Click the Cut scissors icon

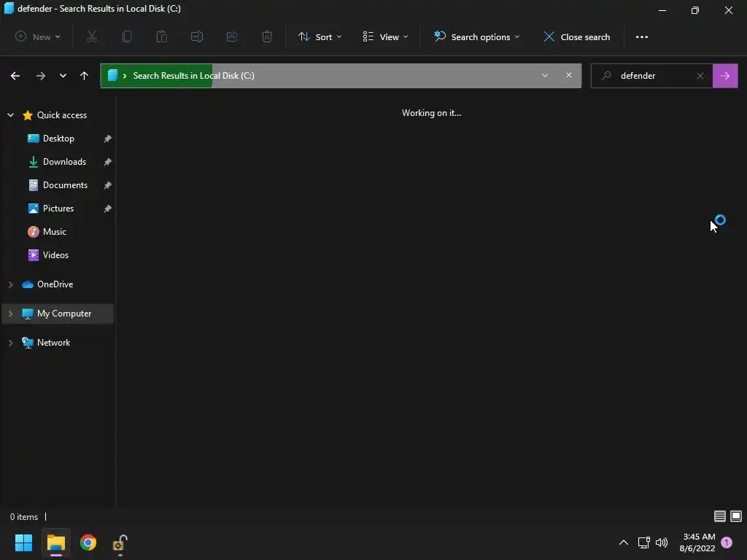pyautogui.click(x=92, y=36)
